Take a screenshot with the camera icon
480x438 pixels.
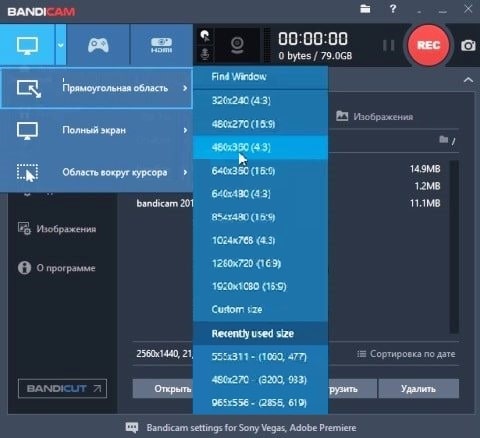point(468,45)
